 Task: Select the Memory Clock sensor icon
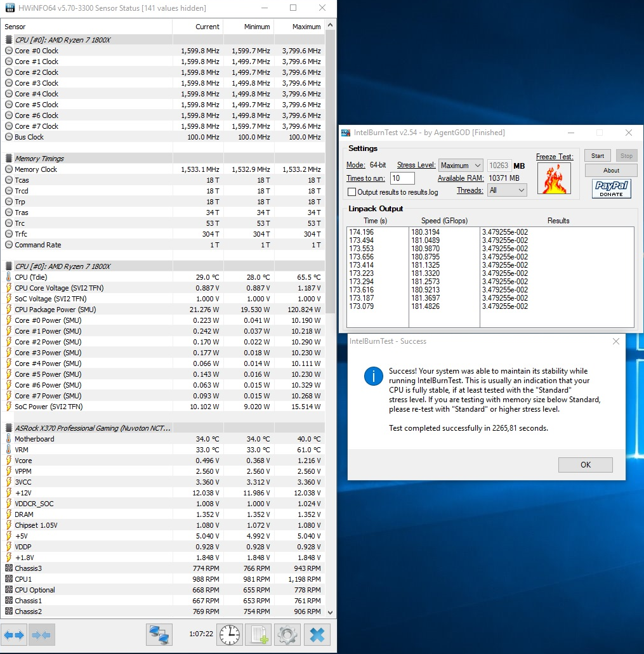tap(9, 169)
